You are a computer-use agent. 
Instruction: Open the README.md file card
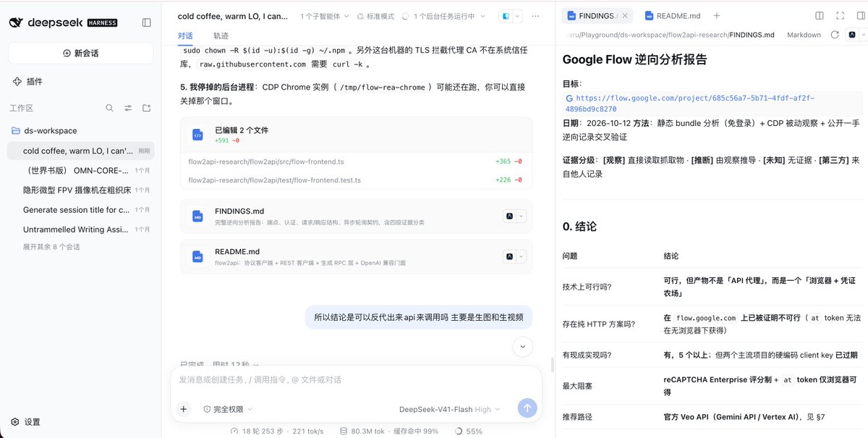coord(356,256)
